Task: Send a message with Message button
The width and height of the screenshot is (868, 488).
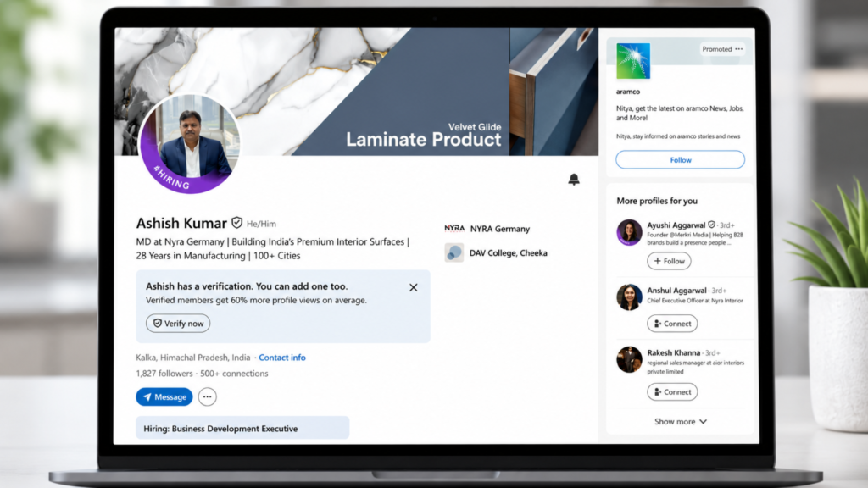Action: tap(164, 396)
